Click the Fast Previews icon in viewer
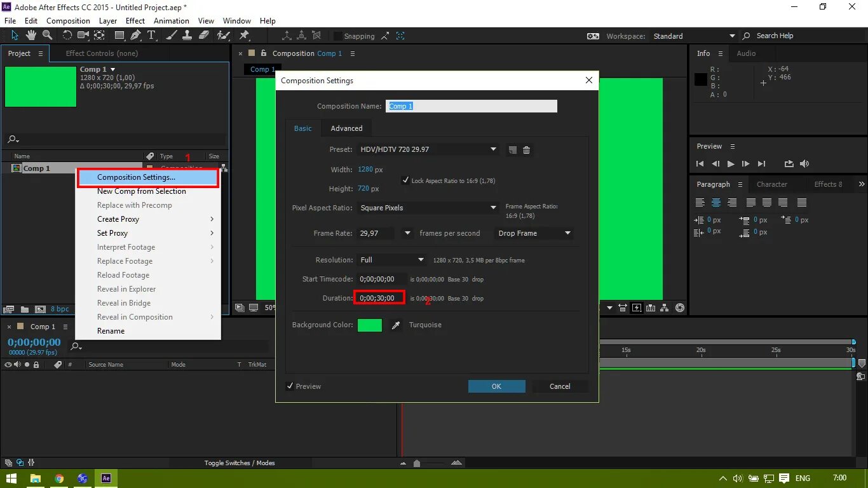Viewport: 868px width, 488px height. [x=637, y=308]
